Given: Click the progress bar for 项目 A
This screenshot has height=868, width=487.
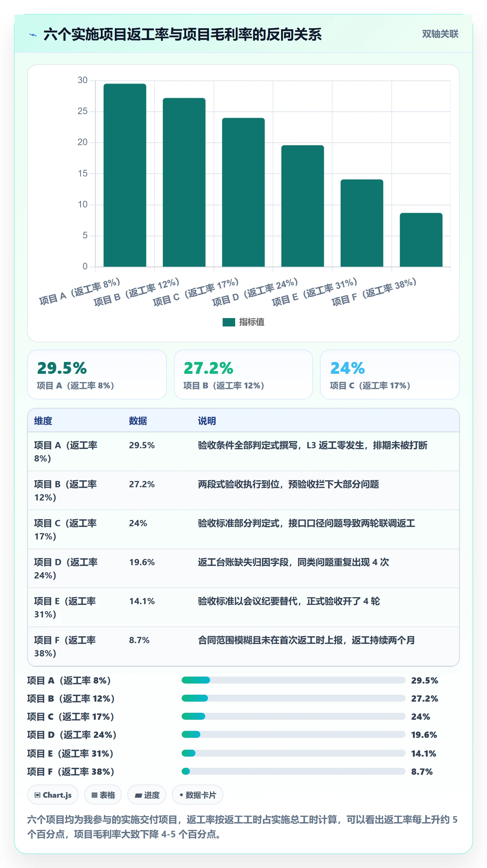Looking at the screenshot, I should [x=293, y=680].
